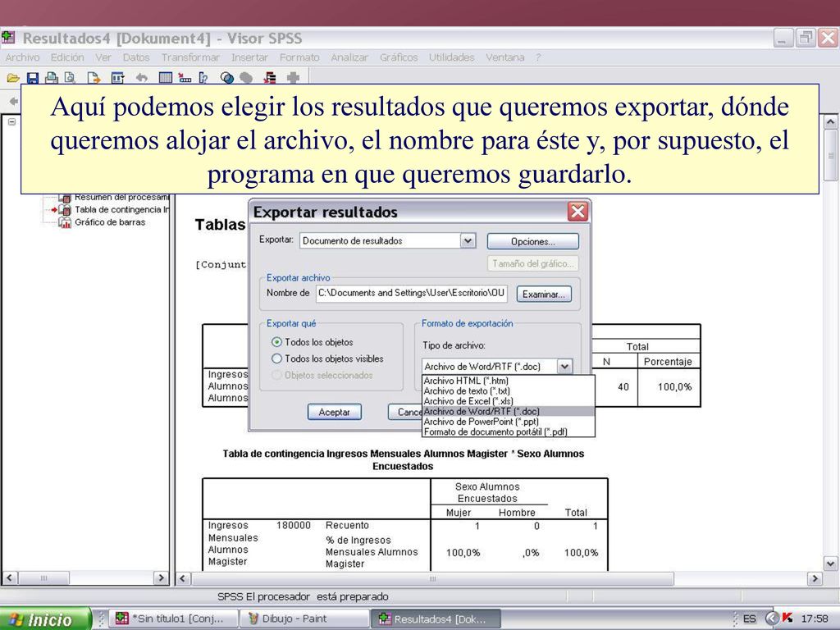Choose 'Archivo de texto (*.txt)' option
The height and width of the screenshot is (630, 840).
click(x=509, y=390)
